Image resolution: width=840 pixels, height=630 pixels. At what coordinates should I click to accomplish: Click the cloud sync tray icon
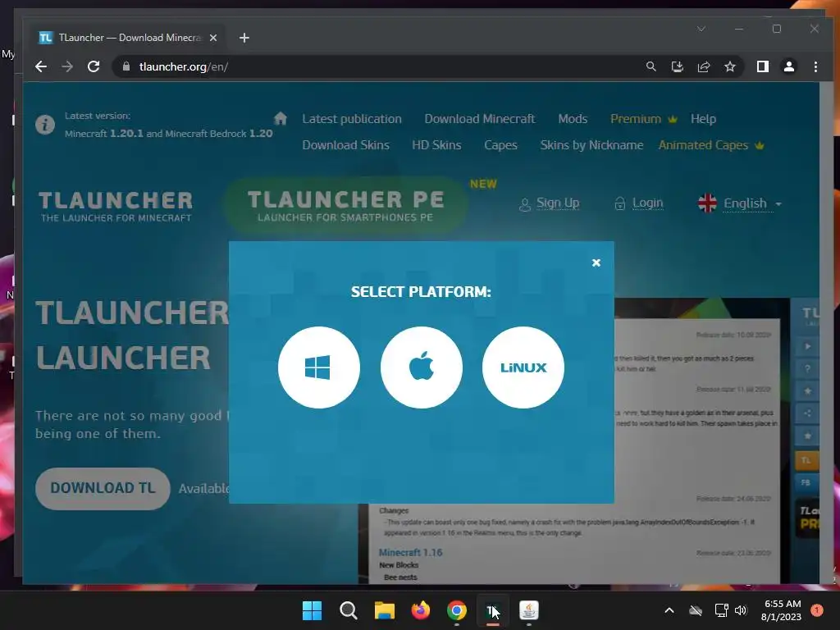coord(696,610)
